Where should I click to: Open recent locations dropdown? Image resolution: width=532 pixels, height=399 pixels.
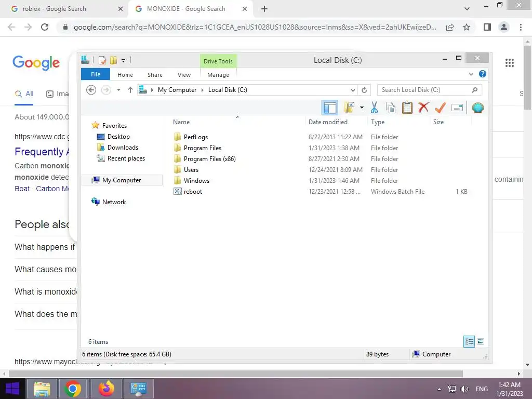(x=118, y=90)
